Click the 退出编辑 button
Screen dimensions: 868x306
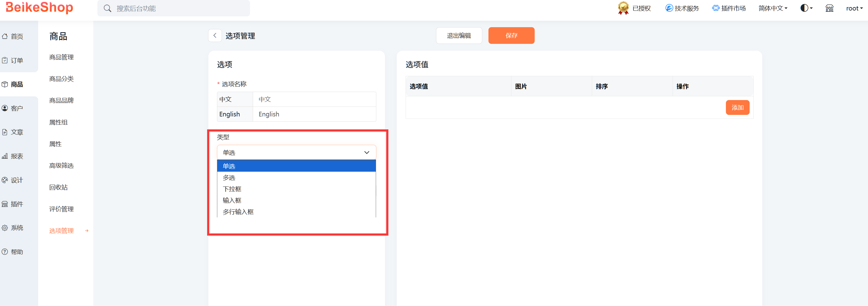tap(459, 36)
